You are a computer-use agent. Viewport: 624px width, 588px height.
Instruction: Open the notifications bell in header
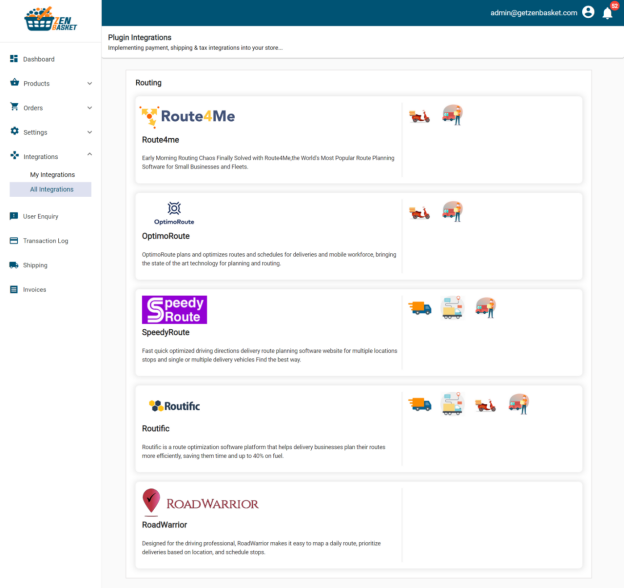point(607,13)
